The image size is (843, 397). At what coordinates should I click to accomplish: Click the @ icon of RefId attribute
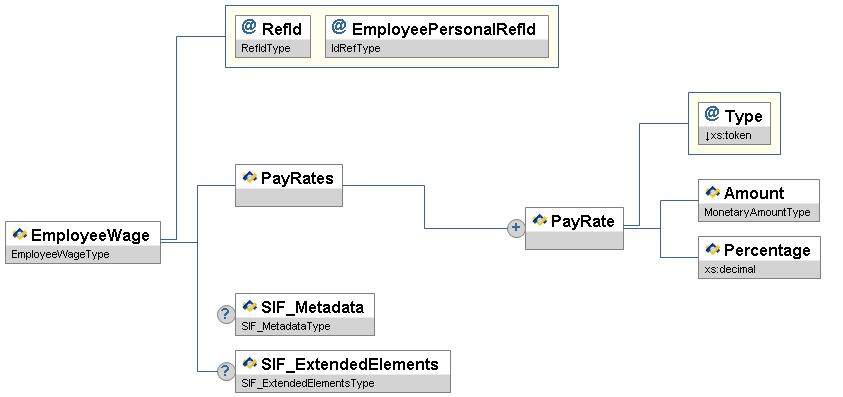click(x=249, y=27)
